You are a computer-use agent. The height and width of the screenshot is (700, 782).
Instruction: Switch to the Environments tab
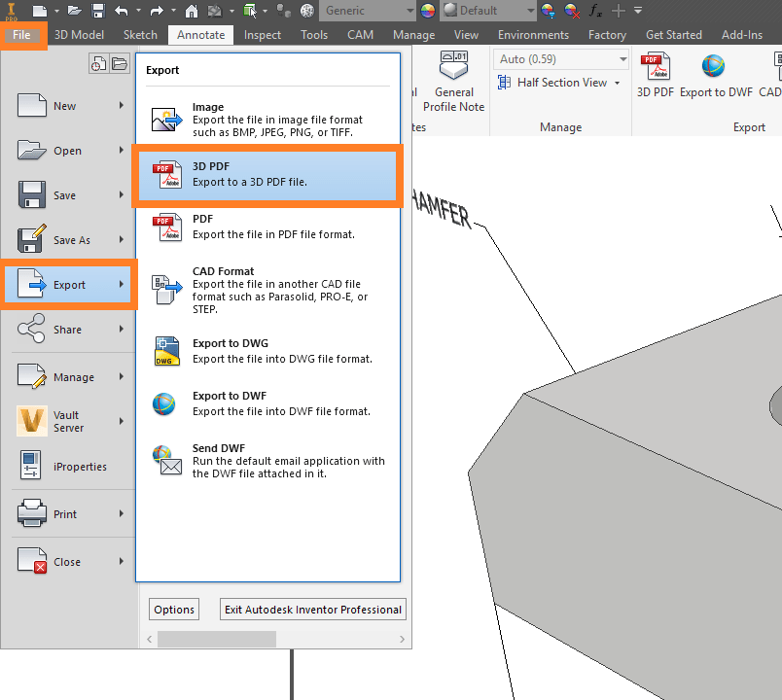point(533,35)
